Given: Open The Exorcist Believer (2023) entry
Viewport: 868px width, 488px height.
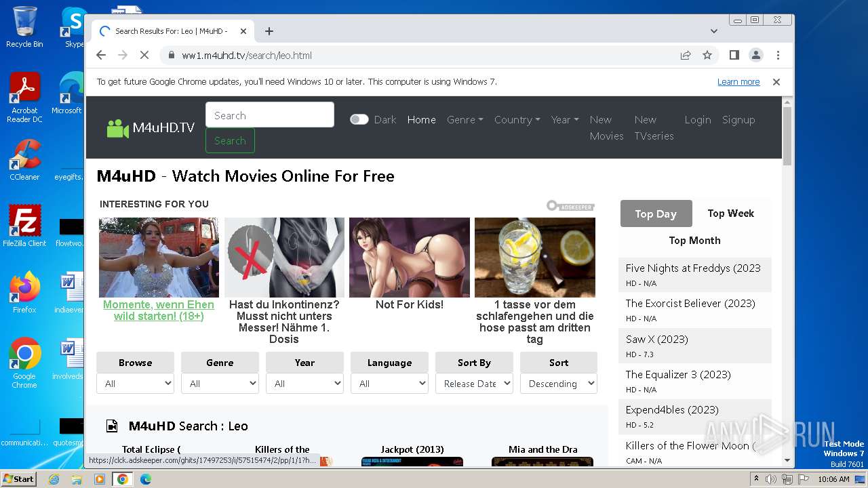Looking at the screenshot, I should [690, 303].
